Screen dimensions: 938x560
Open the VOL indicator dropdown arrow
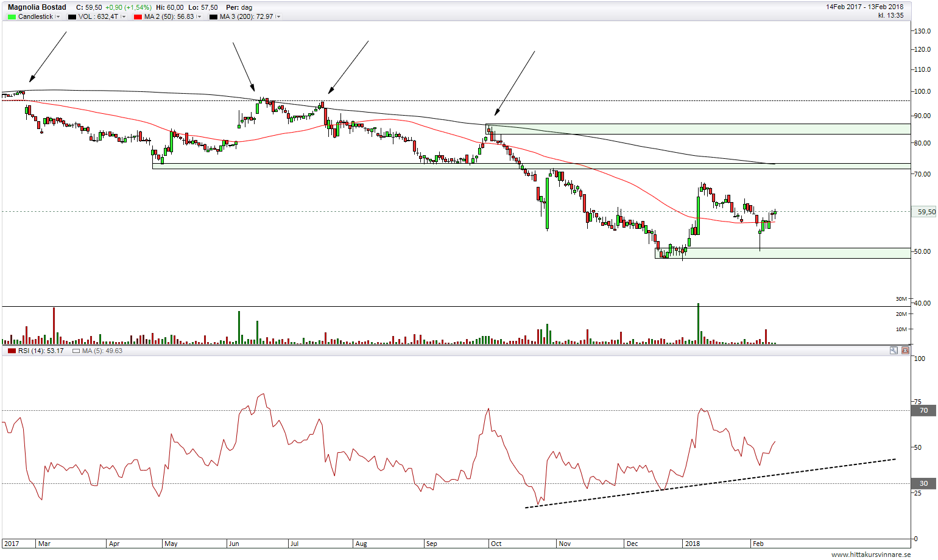coord(124,17)
